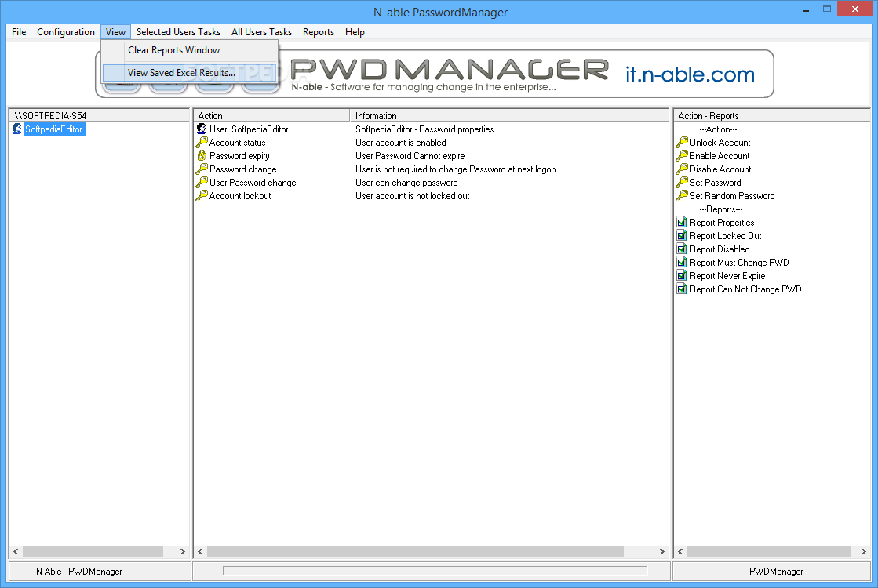Open the Selected Users Tasks menu
This screenshot has height=588, width=878.
coord(178,32)
